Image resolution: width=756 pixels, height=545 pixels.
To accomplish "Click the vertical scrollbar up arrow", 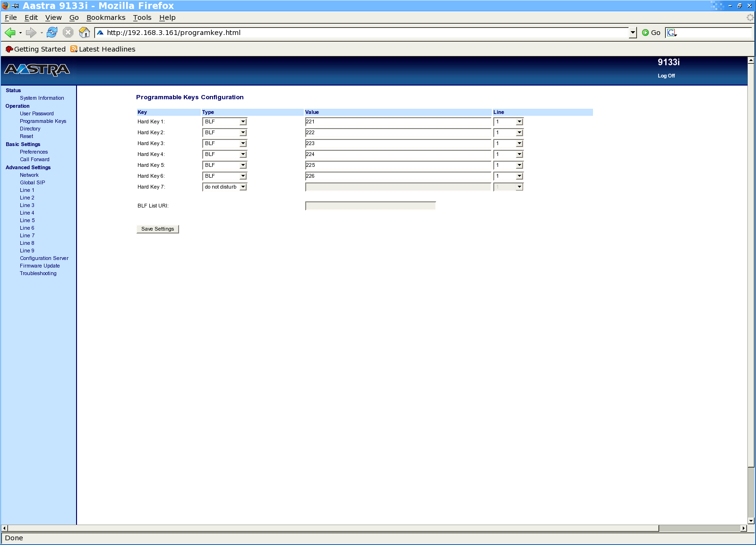I will click(x=751, y=61).
